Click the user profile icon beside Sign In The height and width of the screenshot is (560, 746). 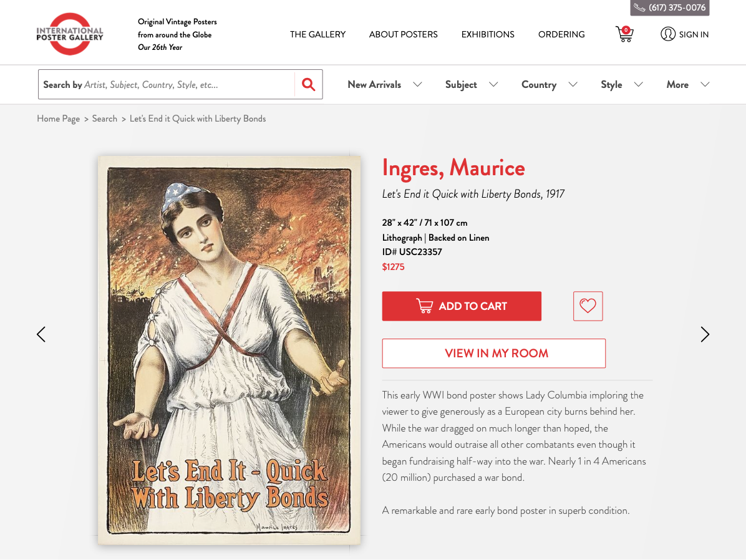[x=668, y=34]
